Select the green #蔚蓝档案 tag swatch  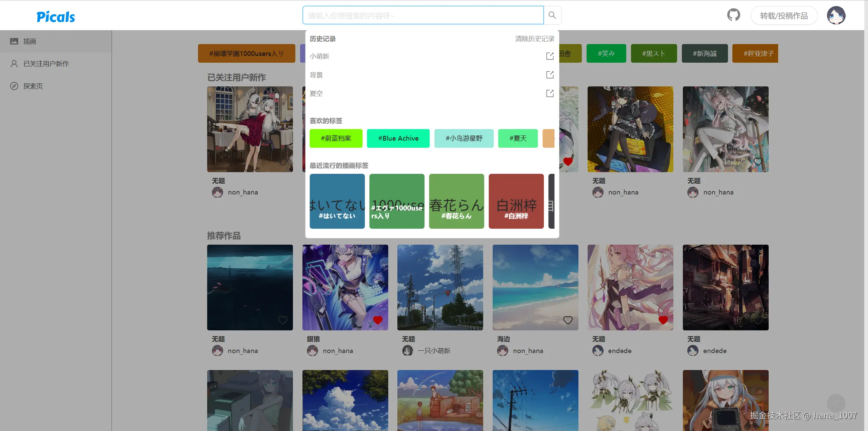click(336, 138)
